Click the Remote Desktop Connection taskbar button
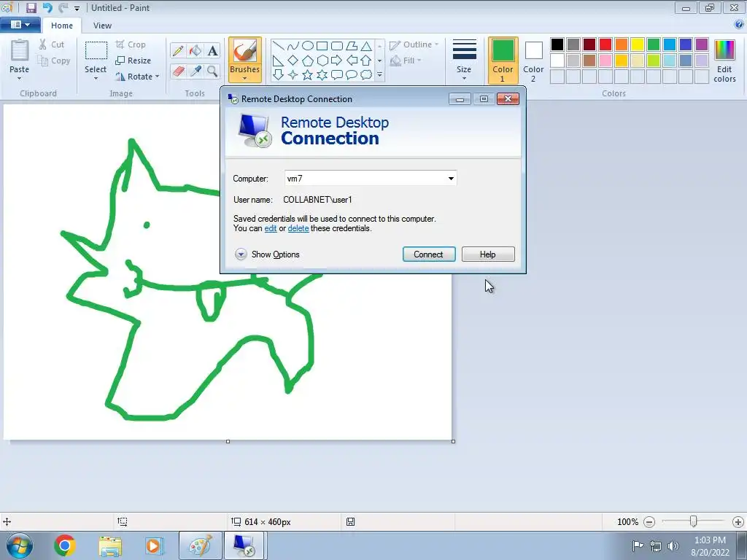Image resolution: width=747 pixels, height=560 pixels. pos(244,545)
